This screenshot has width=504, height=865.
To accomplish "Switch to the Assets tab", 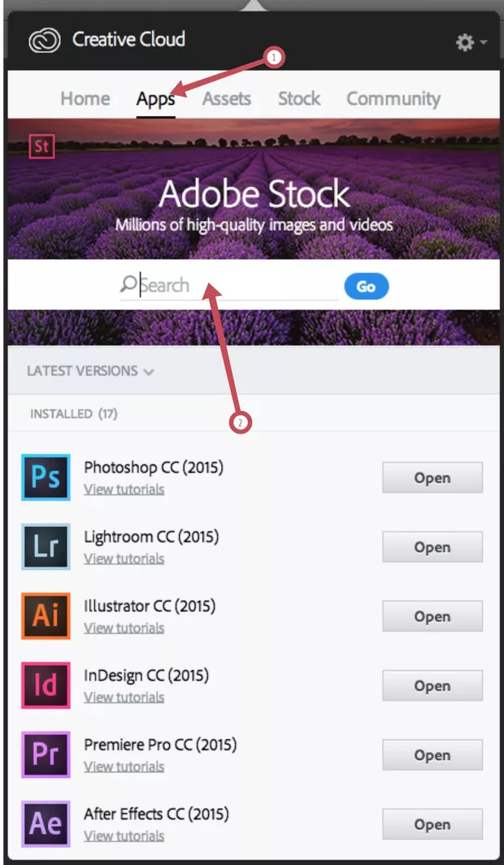I will click(x=226, y=99).
